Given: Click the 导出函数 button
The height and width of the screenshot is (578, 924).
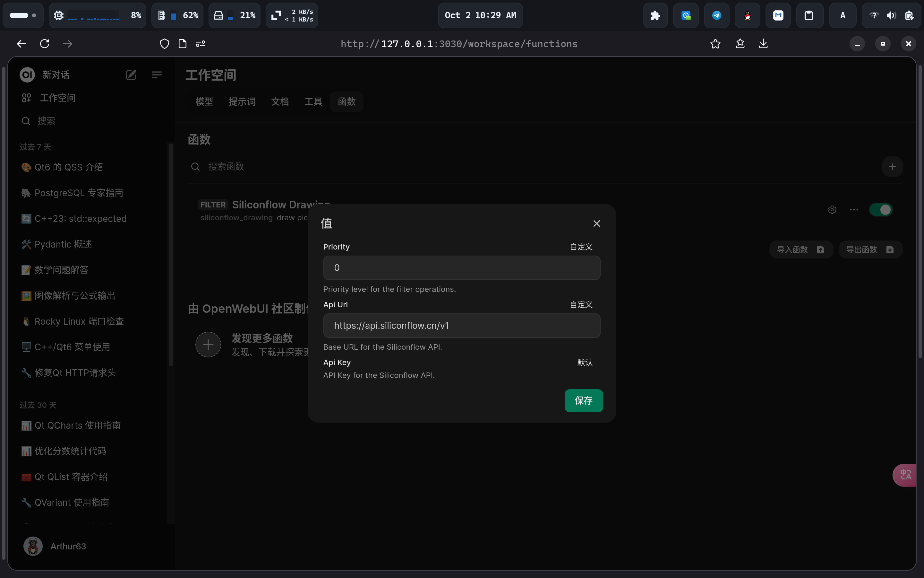Looking at the screenshot, I should pos(870,250).
